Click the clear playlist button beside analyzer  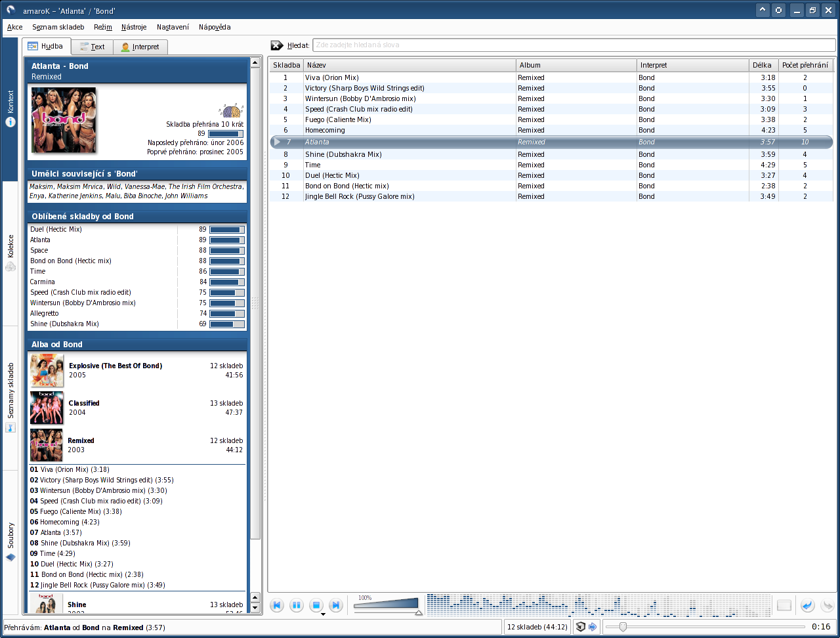tap(784, 605)
